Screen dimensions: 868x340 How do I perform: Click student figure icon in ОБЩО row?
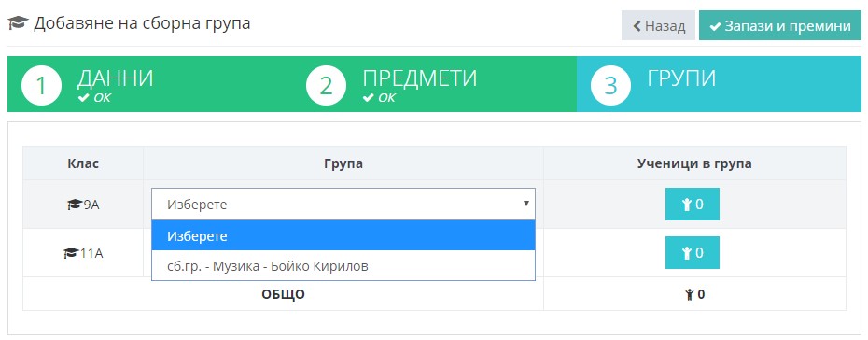click(x=689, y=294)
